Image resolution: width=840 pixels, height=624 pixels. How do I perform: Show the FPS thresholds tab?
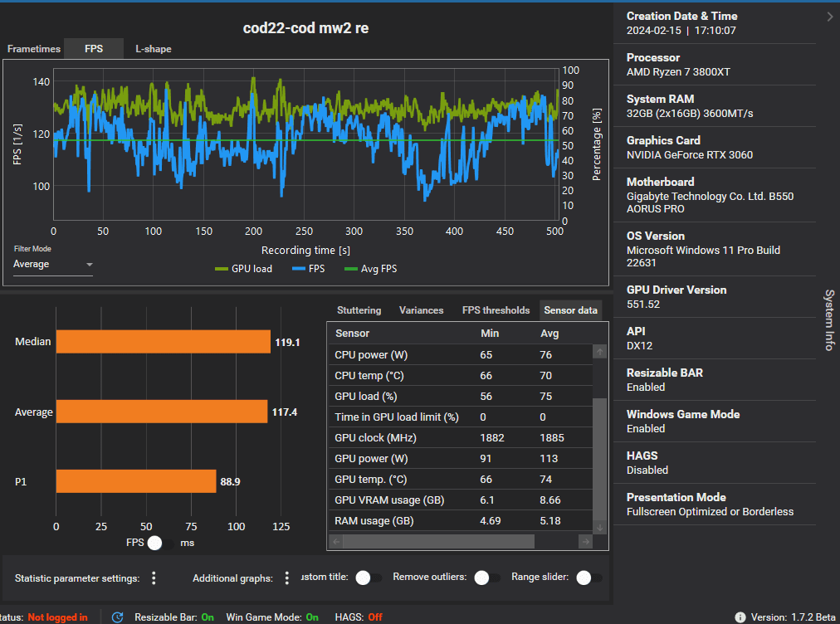tap(496, 310)
